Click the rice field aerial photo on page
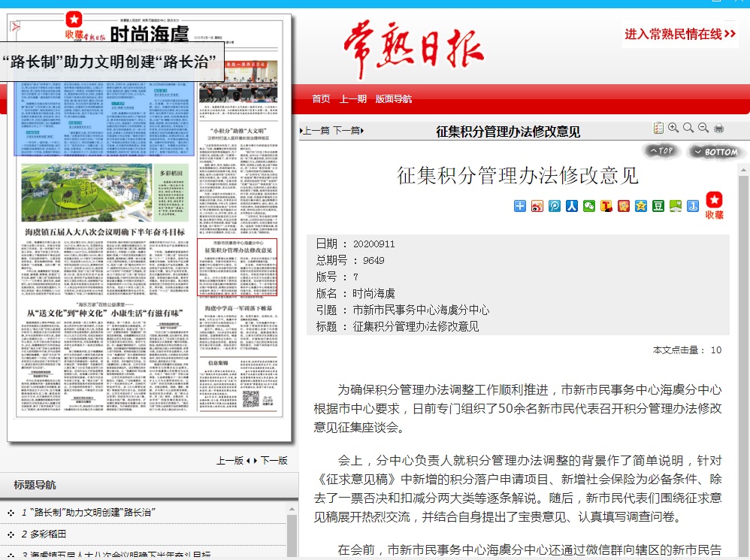Viewport: 750px width, 560px height. pyautogui.click(x=86, y=192)
